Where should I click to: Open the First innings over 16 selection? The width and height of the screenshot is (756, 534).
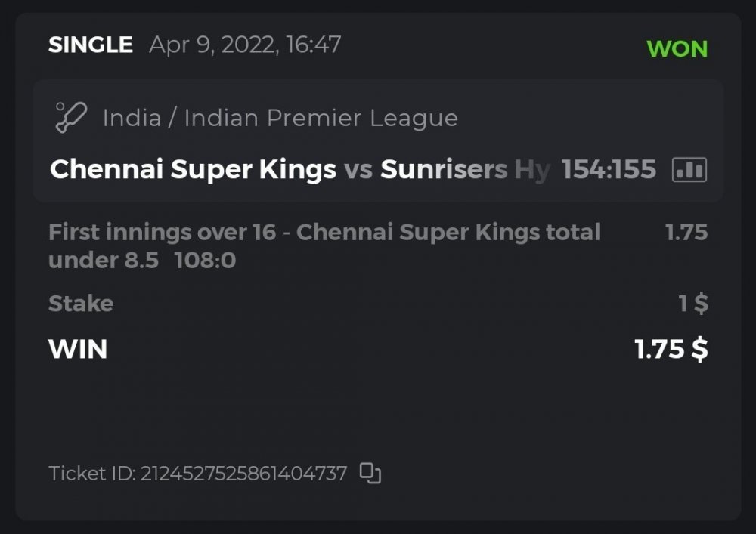pyautogui.click(x=324, y=232)
